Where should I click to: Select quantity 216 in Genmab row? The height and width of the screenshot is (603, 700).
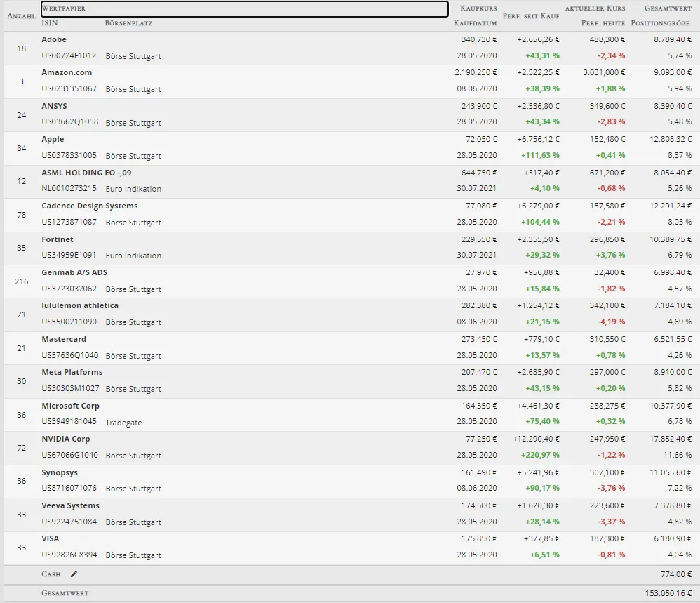22,281
